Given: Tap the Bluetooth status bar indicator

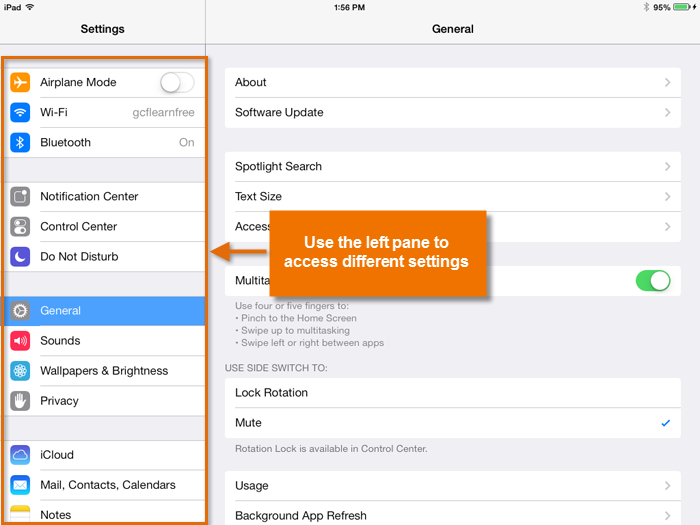Looking at the screenshot, I should tap(646, 7).
